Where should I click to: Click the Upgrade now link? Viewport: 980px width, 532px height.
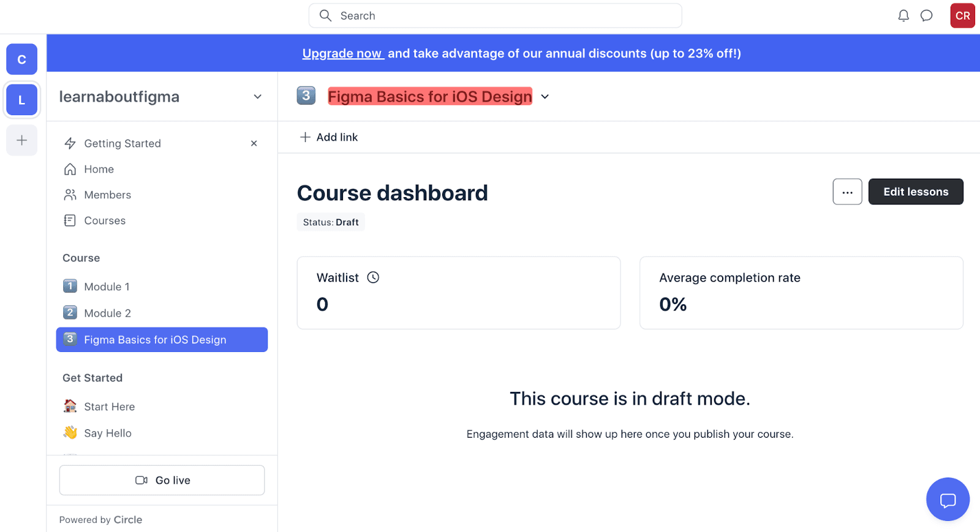tap(342, 53)
